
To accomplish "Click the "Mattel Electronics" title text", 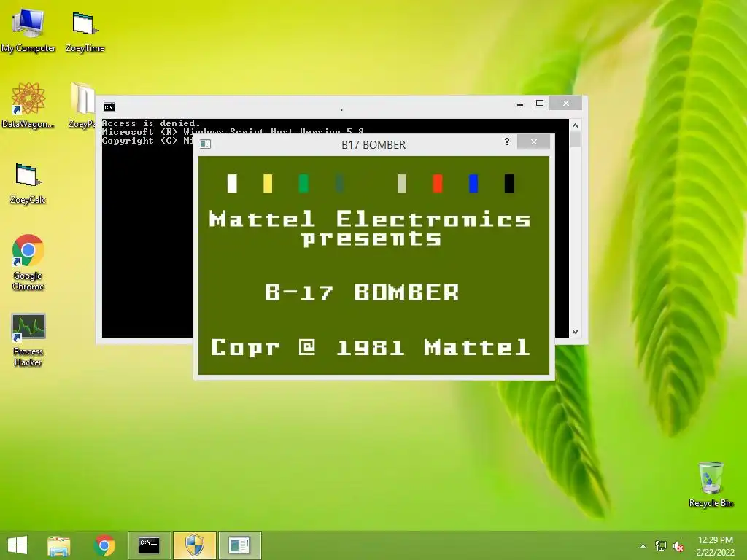I will pos(370,219).
